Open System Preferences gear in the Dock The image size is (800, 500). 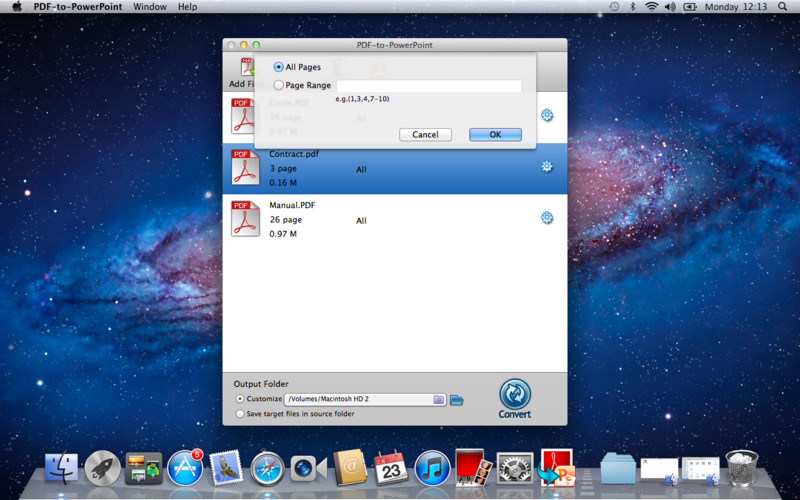515,468
